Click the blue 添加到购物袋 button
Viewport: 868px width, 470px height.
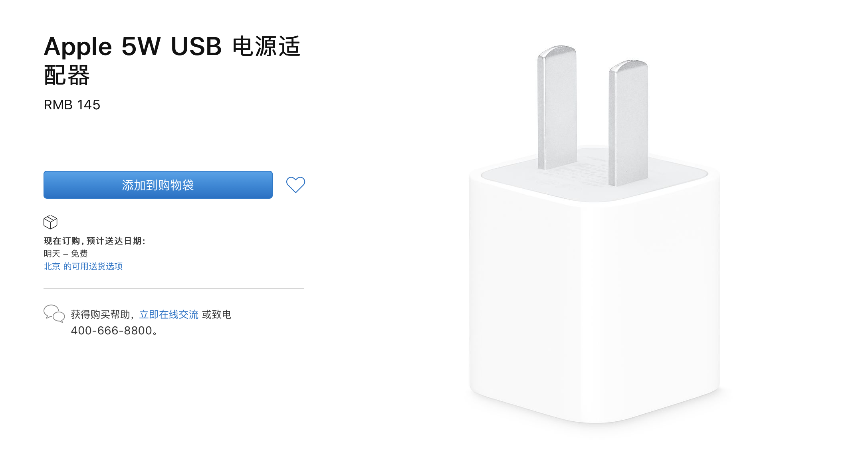pos(158,185)
